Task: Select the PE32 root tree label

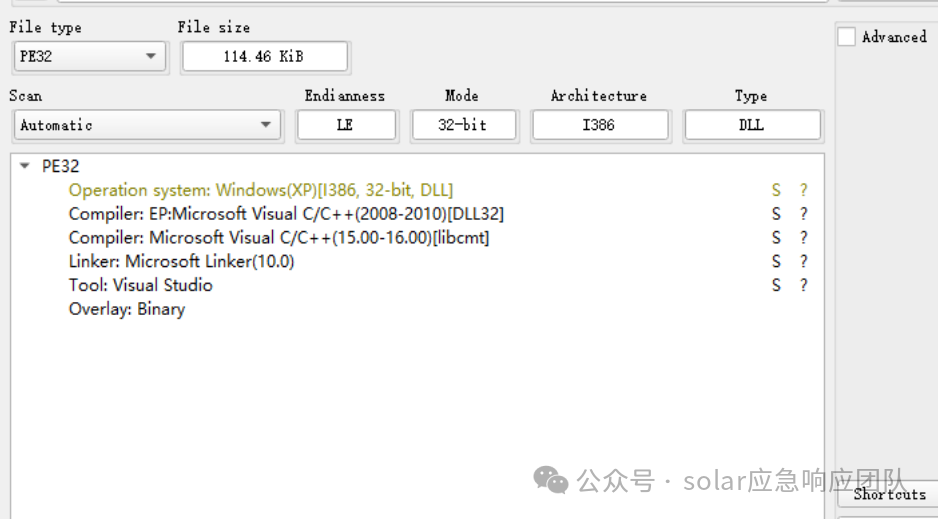Action: point(60,166)
